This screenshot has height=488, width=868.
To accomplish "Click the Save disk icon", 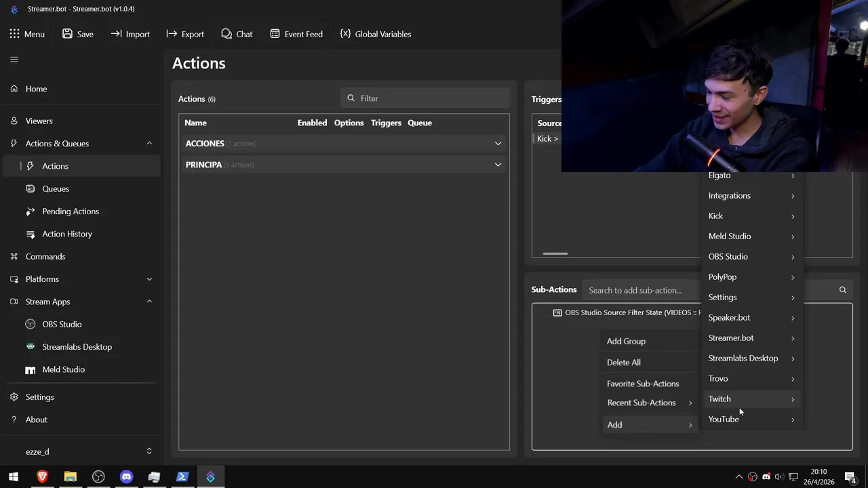I will (x=67, y=33).
